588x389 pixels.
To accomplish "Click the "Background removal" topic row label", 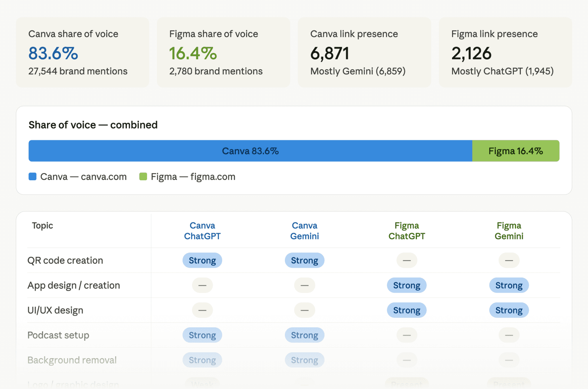I will (x=72, y=360).
